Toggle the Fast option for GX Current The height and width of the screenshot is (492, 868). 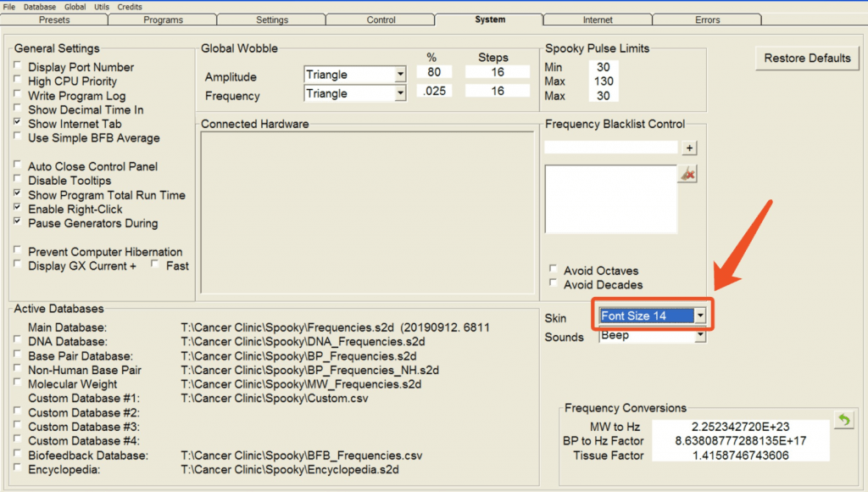154,264
